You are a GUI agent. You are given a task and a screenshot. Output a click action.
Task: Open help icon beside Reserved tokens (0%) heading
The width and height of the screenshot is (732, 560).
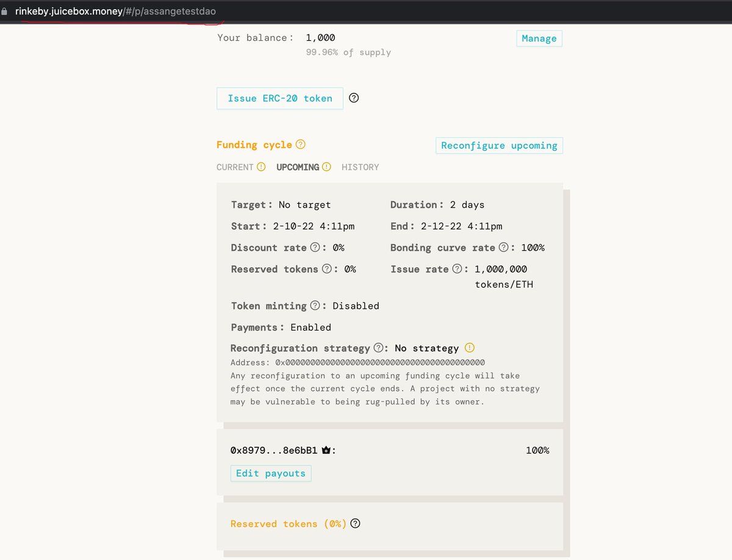point(355,523)
